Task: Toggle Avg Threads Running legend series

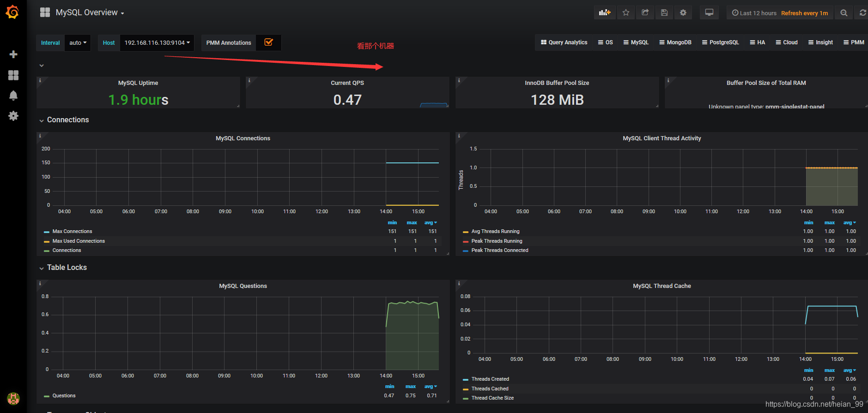Action: pyautogui.click(x=495, y=231)
